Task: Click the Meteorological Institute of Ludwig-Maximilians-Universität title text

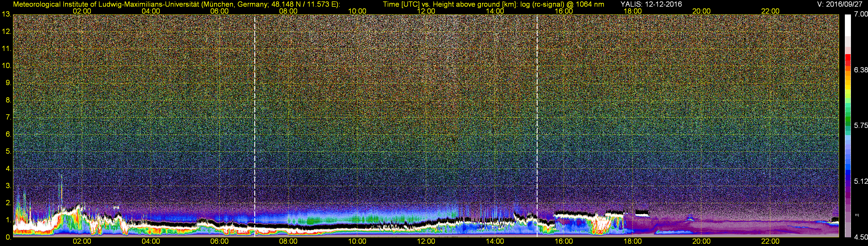Action: 176,4
